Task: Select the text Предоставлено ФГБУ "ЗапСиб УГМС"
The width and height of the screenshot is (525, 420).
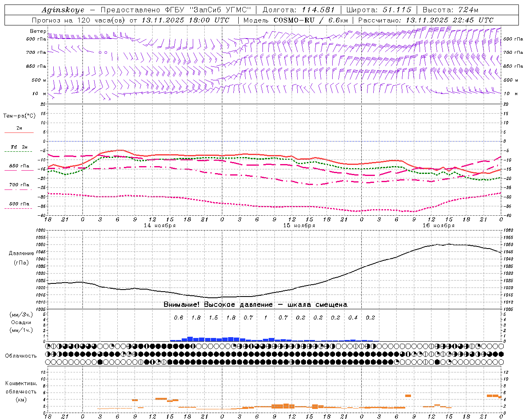Action: point(176,10)
